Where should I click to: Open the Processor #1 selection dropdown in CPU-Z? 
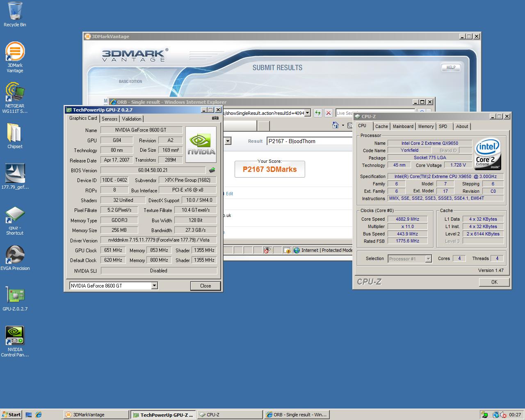coord(428,259)
